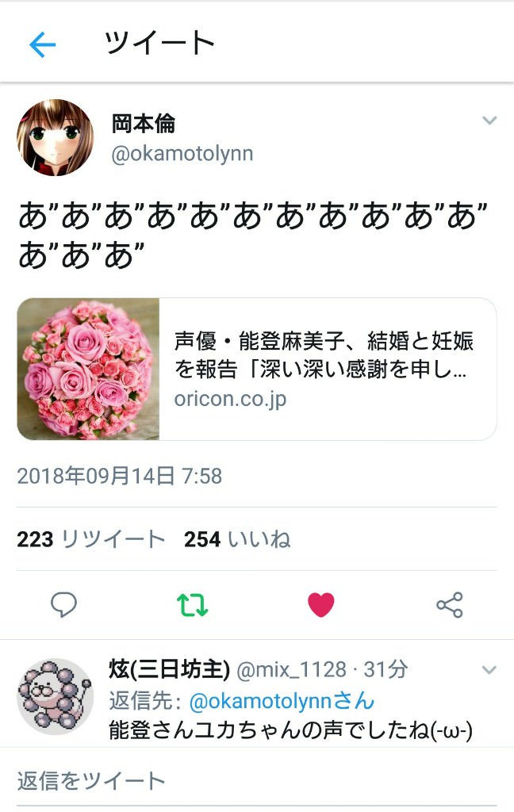The height and width of the screenshot is (812, 514).
Task: Open the oricon.co.jp article link card
Action: (x=257, y=369)
